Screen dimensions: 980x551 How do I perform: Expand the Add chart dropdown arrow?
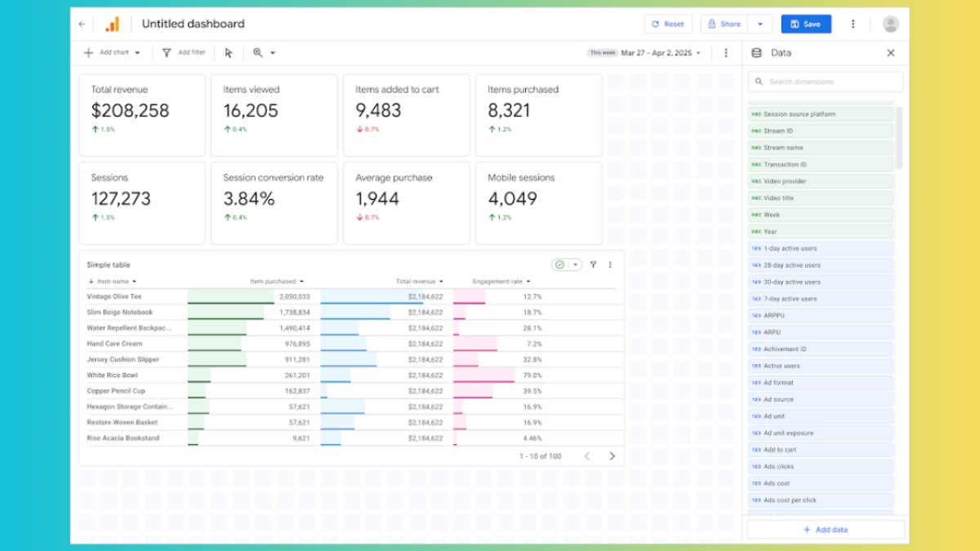[137, 53]
